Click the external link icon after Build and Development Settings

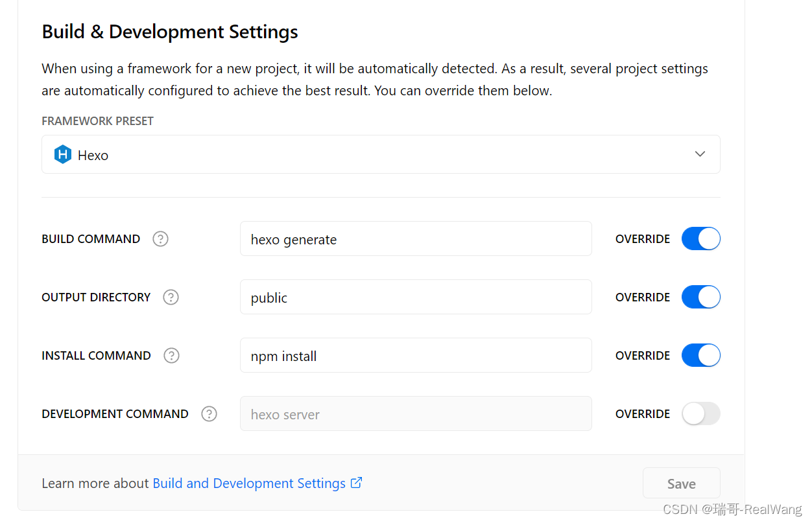tap(356, 483)
